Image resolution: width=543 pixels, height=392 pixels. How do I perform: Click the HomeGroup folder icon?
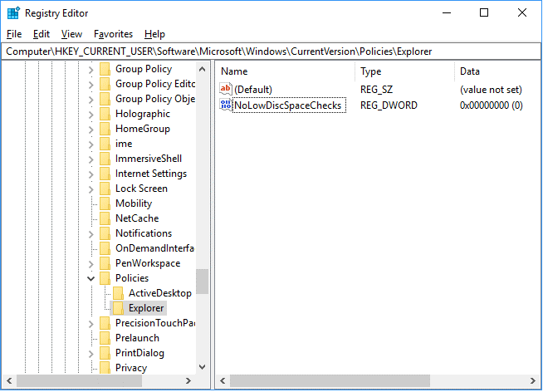point(105,129)
